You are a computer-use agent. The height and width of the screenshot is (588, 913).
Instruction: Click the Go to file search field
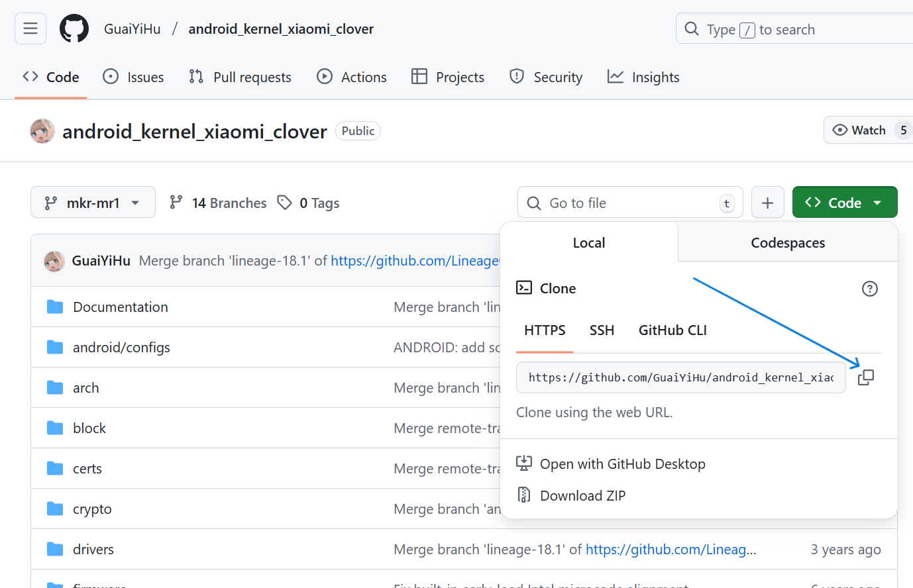(629, 203)
